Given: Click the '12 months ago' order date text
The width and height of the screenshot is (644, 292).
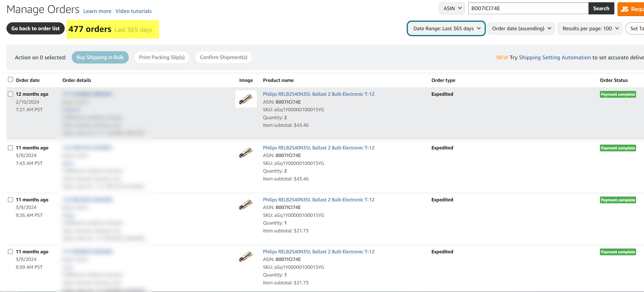Looking at the screenshot, I should pos(32,94).
